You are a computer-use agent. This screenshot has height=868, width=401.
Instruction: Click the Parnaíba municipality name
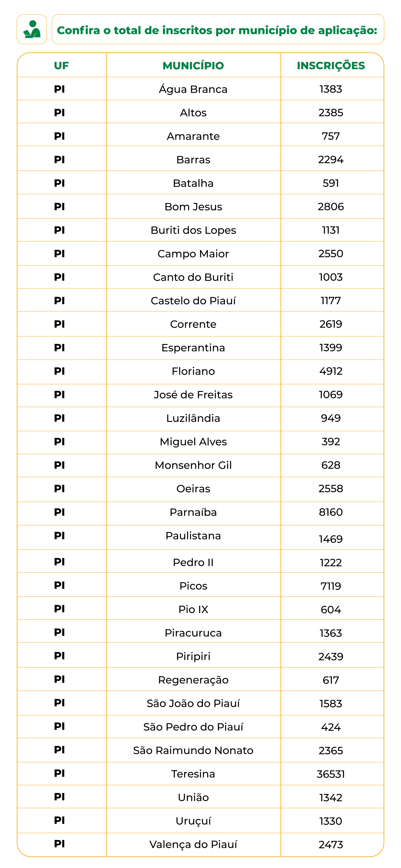coord(193,512)
